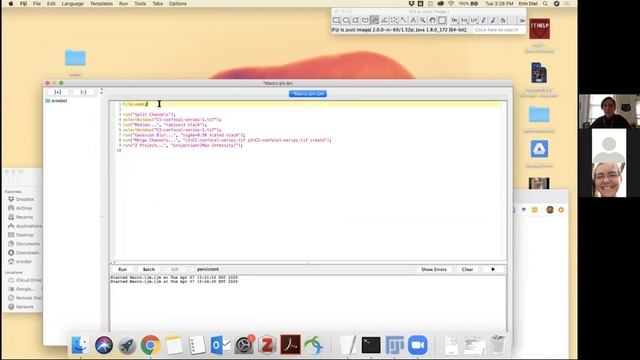Open the LUT menu in Fiji toolbar
This screenshot has height=360, width=640.
pos(474,20)
